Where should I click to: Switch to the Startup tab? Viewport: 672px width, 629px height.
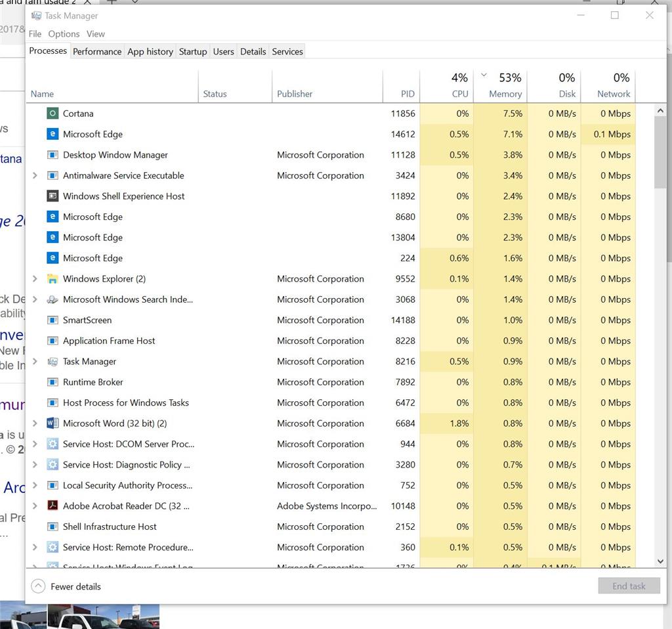(193, 51)
